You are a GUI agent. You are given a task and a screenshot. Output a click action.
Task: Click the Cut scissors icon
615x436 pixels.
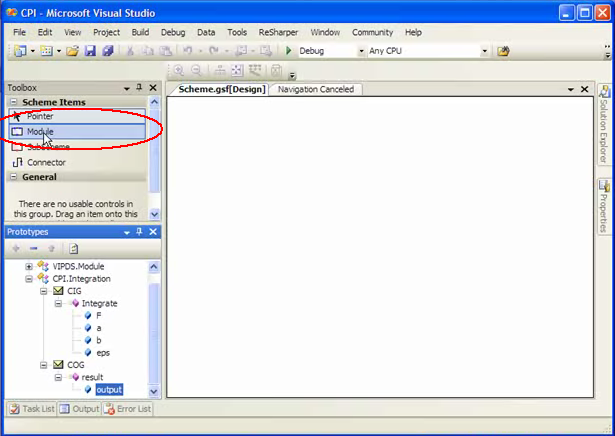click(x=130, y=51)
